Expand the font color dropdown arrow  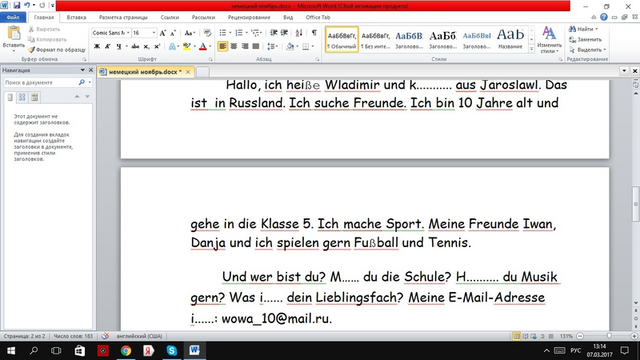[x=210, y=47]
